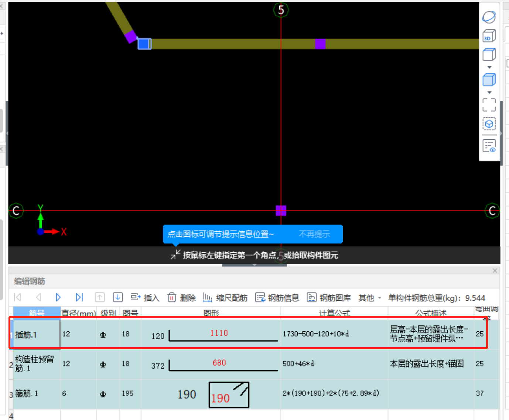The image size is (509, 420).
Task: Click the dashed box component icon
Action: coord(489,124)
